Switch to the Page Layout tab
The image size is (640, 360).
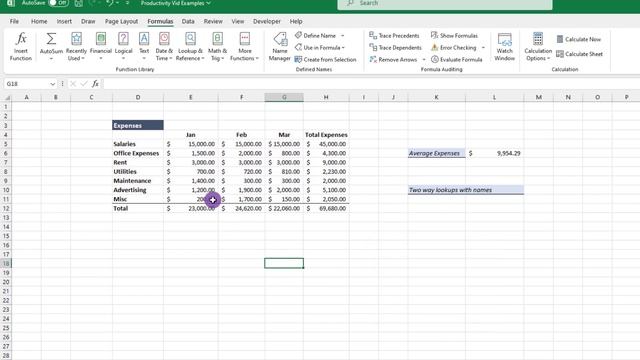[x=121, y=21]
